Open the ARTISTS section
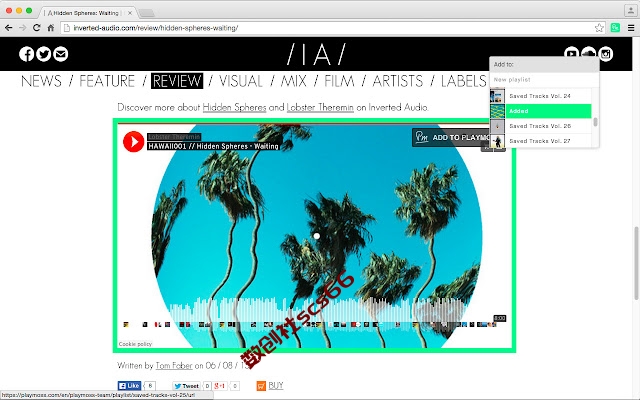 [398, 81]
